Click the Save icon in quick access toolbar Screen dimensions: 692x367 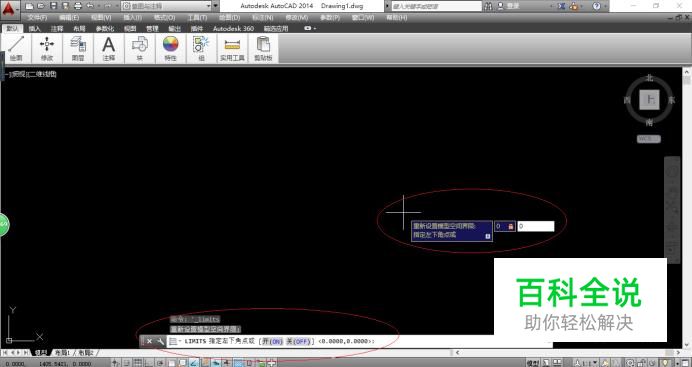coord(53,6)
